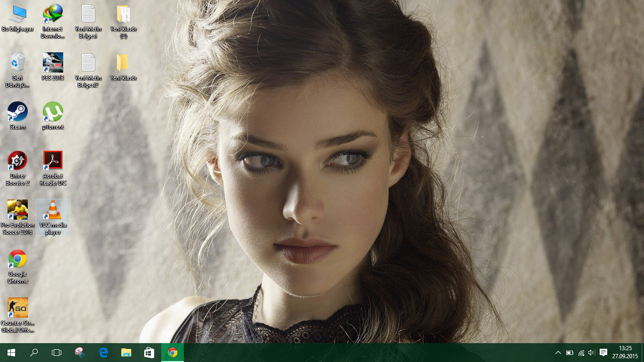This screenshot has height=362, width=644.
Task: Open taskbar Search magnifier
Action: 34,353
